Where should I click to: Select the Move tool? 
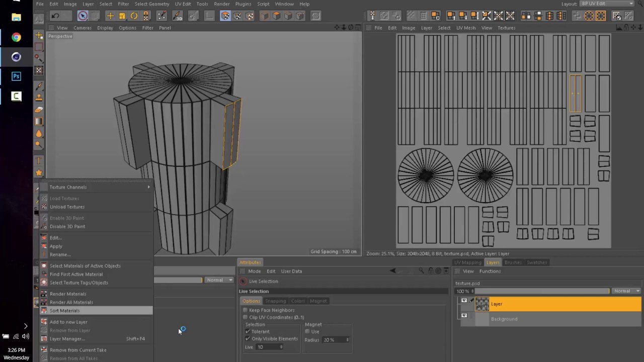(110, 16)
